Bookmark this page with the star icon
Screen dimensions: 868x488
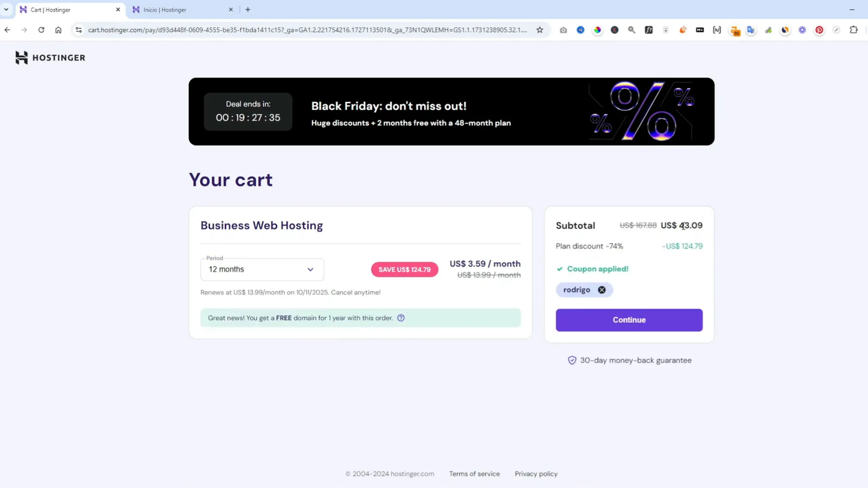click(539, 30)
